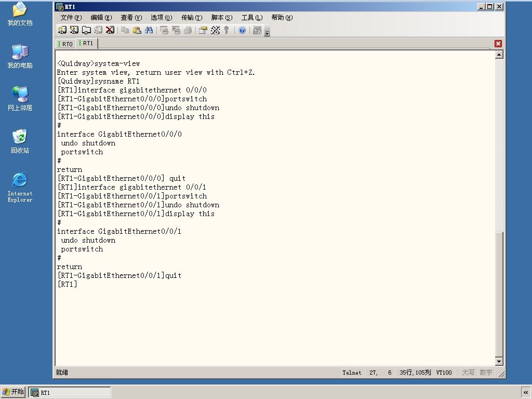Click 'Enter system view' message line
The height and width of the screenshot is (399, 532).
tap(156, 73)
